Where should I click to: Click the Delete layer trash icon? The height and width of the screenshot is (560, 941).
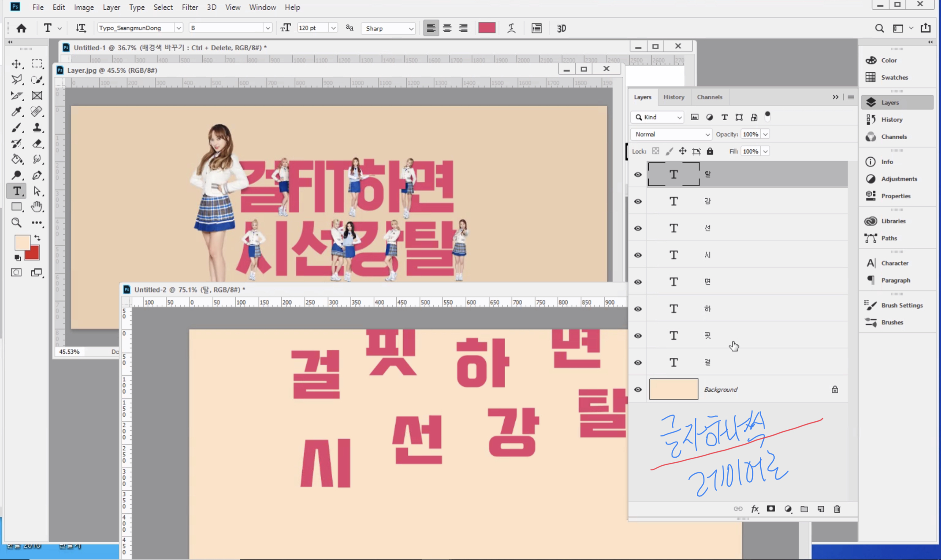[837, 509]
